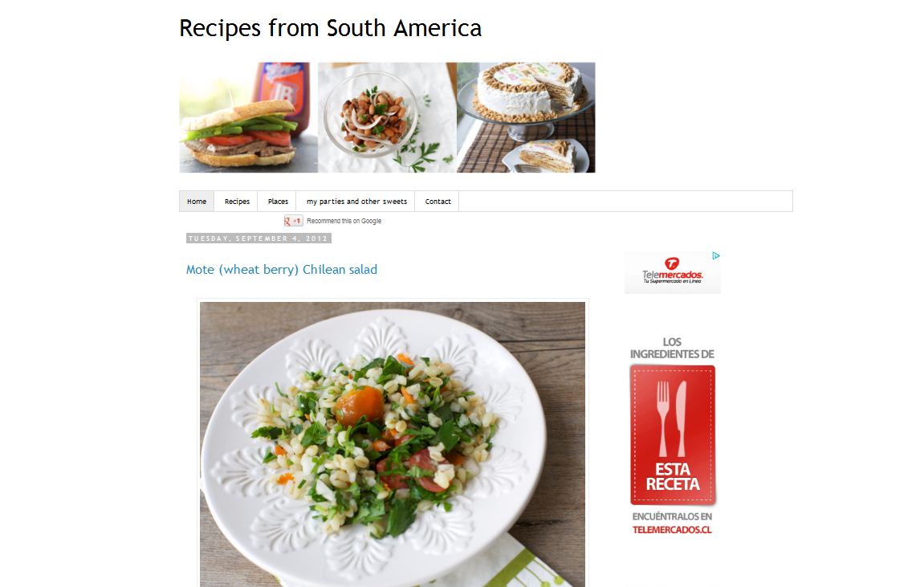The image size is (924, 587).
Task: Click the LOS INGREDIENTES DE ad heading
Action: 672,348
